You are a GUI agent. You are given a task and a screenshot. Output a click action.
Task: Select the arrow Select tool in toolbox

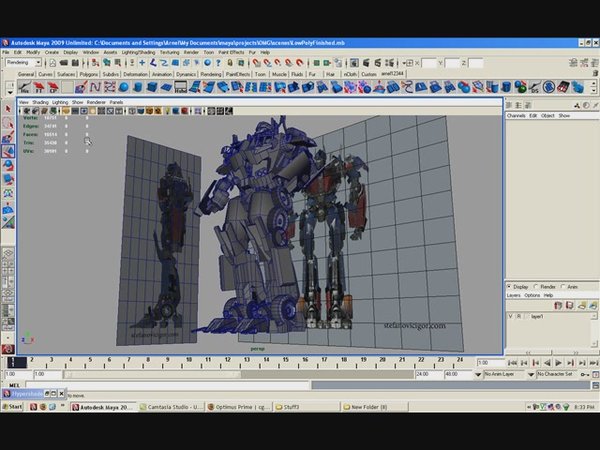click(x=8, y=108)
